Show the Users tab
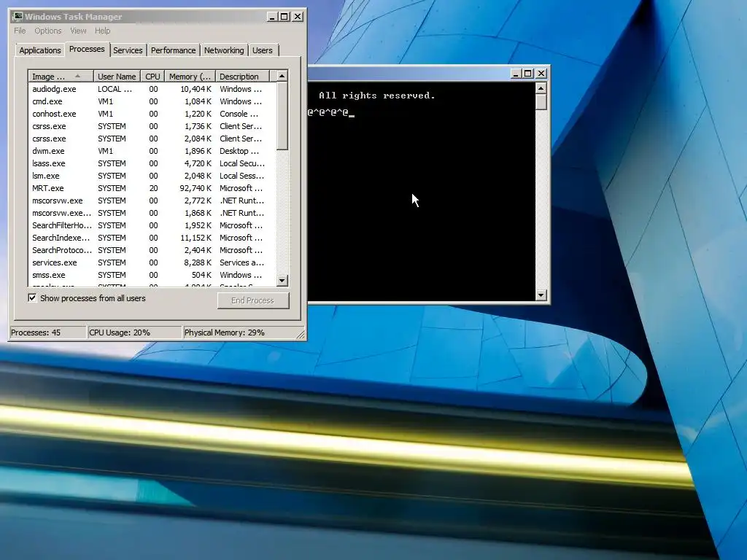This screenshot has height=560, width=747. click(263, 50)
